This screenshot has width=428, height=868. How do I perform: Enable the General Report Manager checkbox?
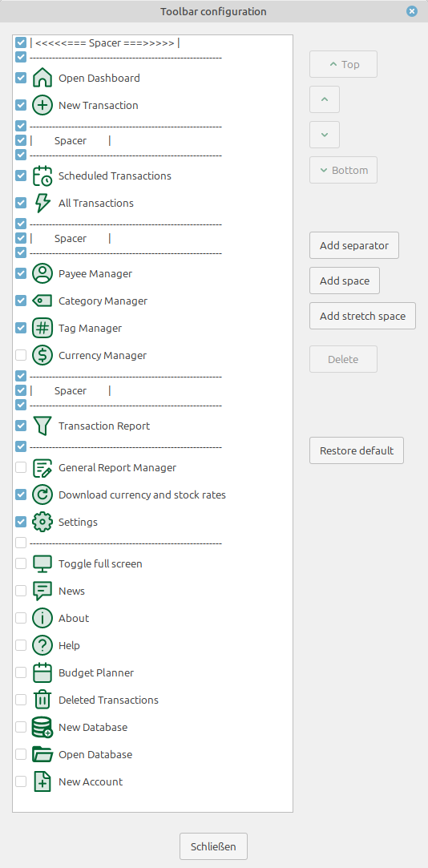pos(21,468)
